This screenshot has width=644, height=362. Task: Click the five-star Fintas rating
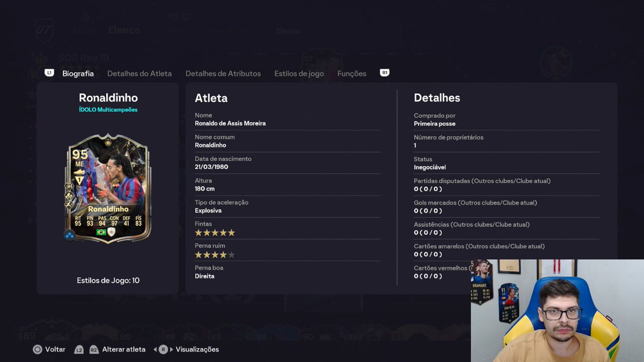(x=215, y=233)
